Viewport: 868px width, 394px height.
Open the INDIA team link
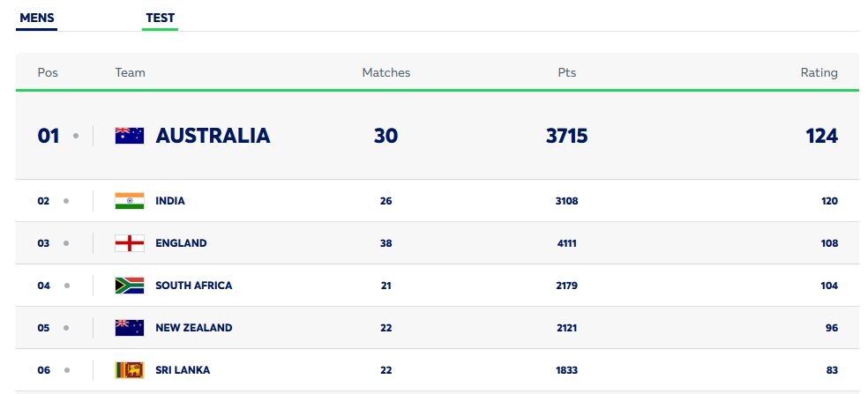(170, 201)
